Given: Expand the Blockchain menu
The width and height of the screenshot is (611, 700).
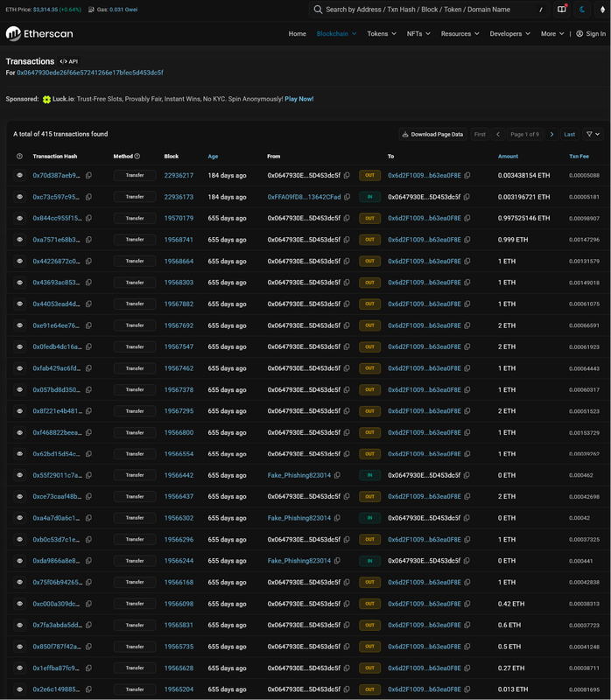Looking at the screenshot, I should point(336,33).
